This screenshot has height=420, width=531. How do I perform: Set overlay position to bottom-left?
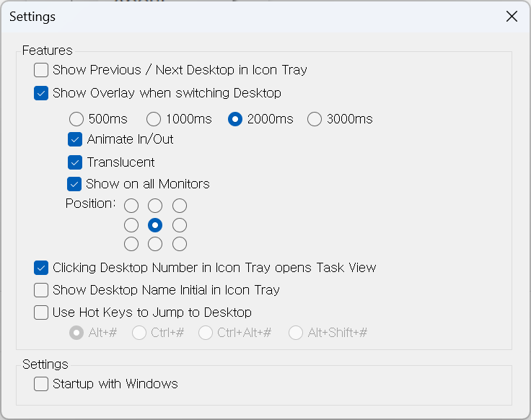[131, 244]
